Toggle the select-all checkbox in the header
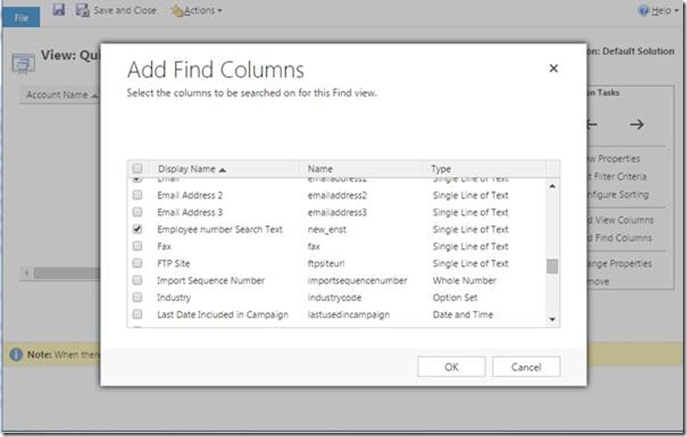Screen dimensions: 687x437 point(138,169)
